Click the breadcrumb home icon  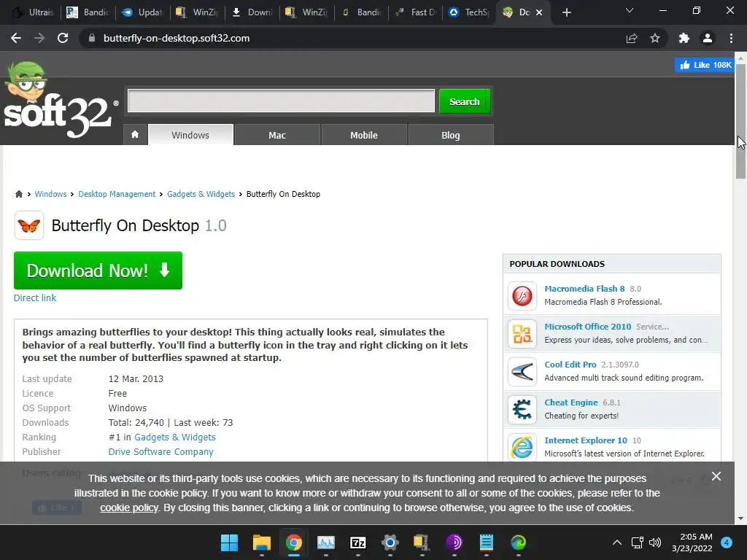pyautogui.click(x=18, y=194)
